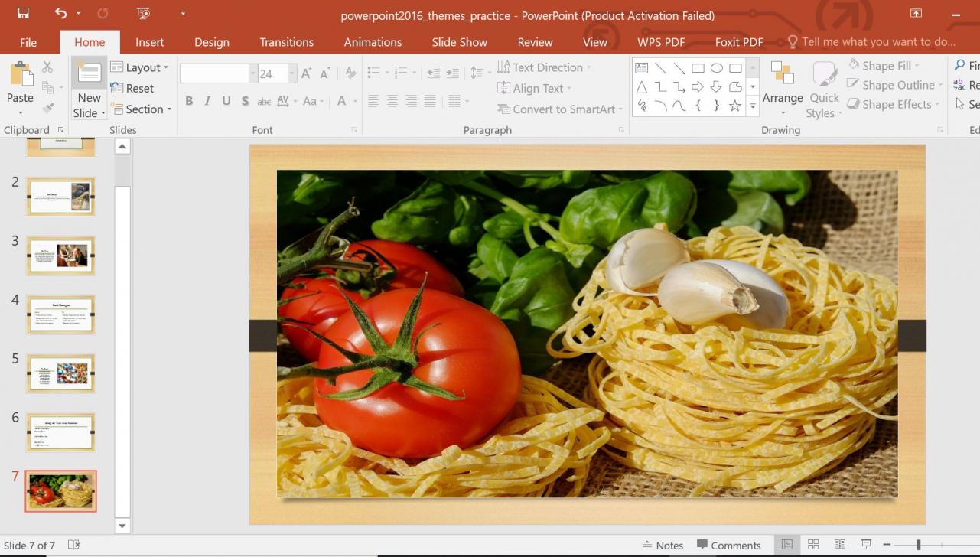Toggle bold formatting in the Font group

point(188,100)
